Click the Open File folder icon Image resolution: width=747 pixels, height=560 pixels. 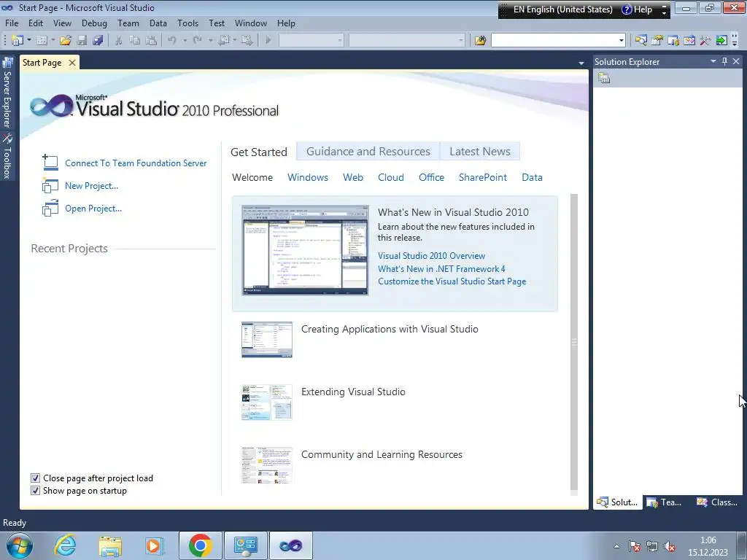tap(66, 41)
